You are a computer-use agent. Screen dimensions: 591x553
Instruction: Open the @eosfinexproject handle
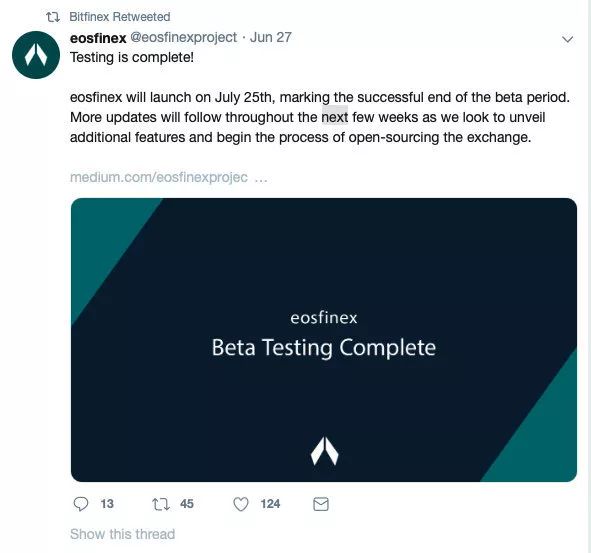click(184, 37)
